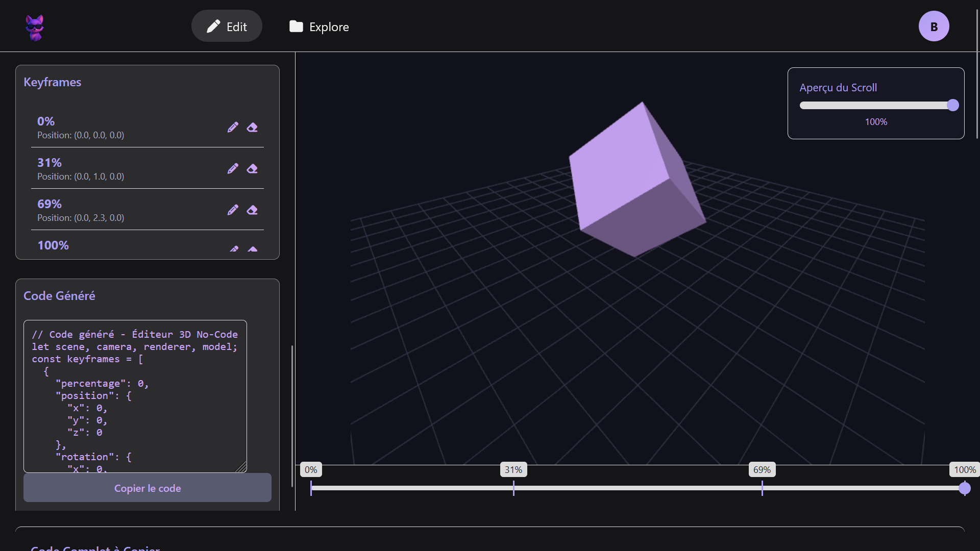Click the fox logo icon

click(x=35, y=27)
